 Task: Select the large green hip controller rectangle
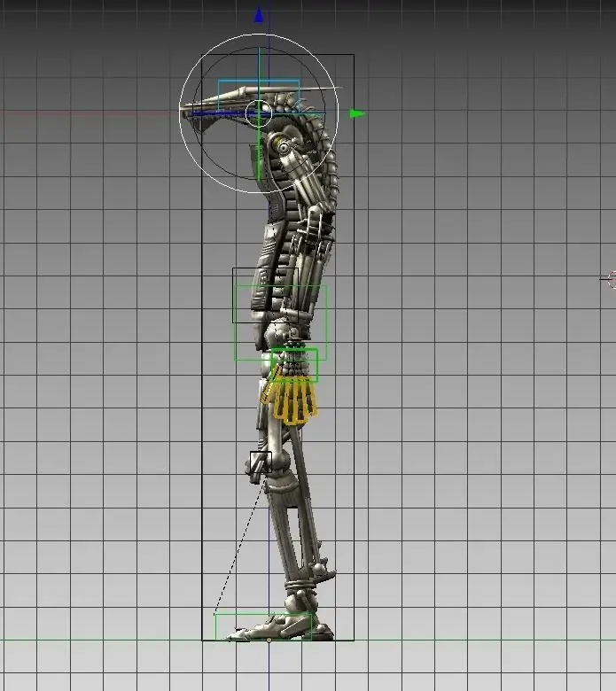pos(280,322)
